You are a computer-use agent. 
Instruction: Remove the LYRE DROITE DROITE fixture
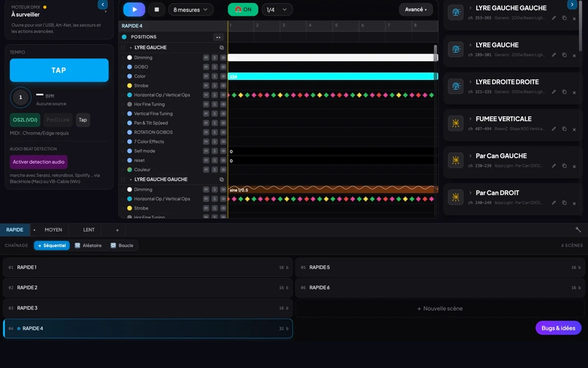click(x=574, y=92)
